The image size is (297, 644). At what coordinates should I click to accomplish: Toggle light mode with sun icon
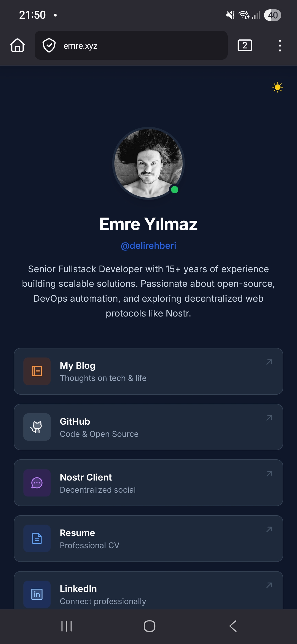tap(277, 87)
